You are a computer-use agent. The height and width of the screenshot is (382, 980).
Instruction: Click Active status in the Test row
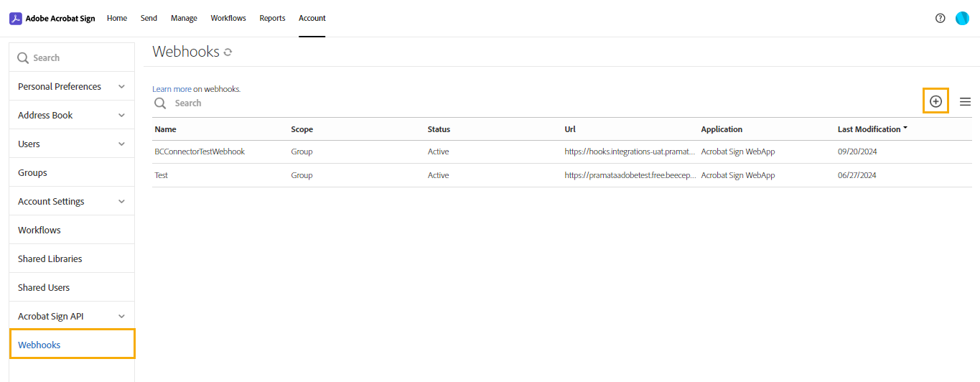click(438, 175)
